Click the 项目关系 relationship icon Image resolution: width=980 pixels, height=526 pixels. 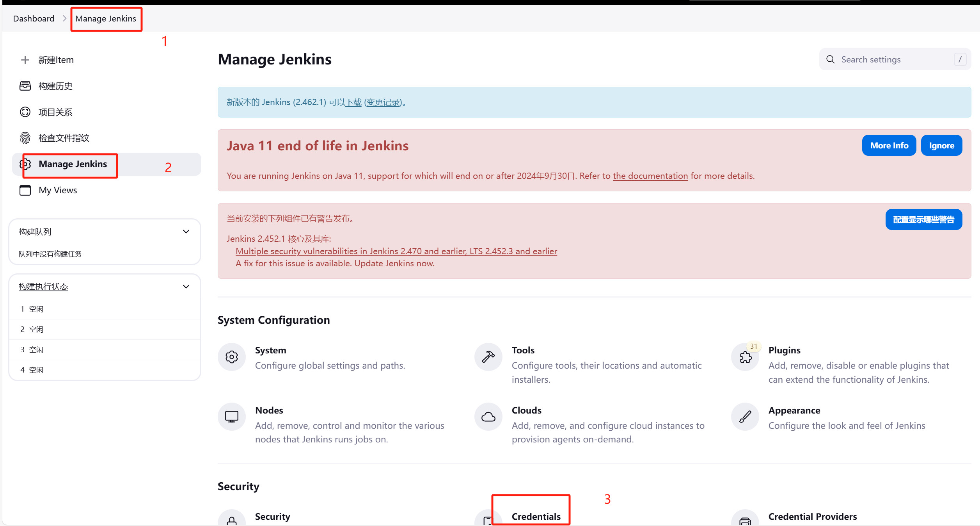[x=25, y=112]
